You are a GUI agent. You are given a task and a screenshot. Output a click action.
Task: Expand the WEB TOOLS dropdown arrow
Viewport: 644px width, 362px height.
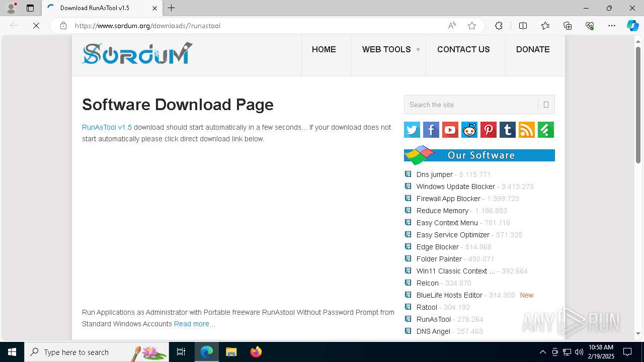(x=418, y=50)
